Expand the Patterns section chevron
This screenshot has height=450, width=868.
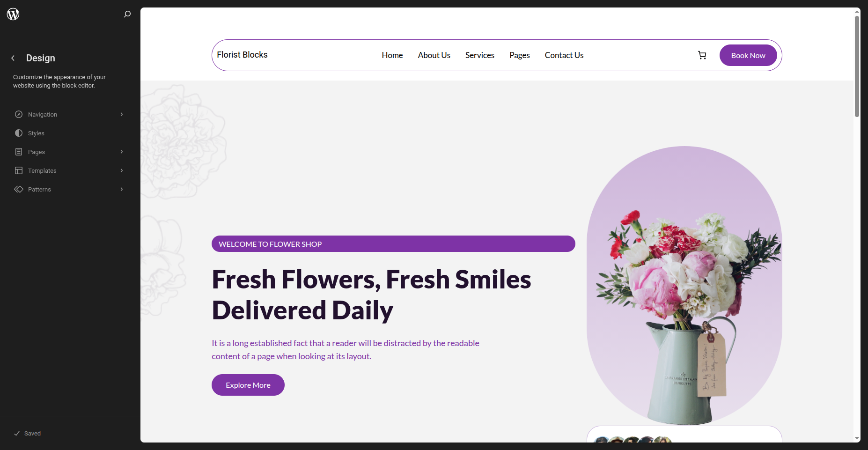click(x=122, y=189)
